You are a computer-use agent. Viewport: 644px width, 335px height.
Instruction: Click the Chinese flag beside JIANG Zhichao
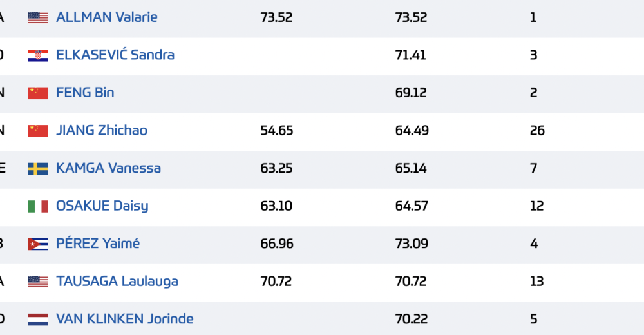(x=38, y=131)
